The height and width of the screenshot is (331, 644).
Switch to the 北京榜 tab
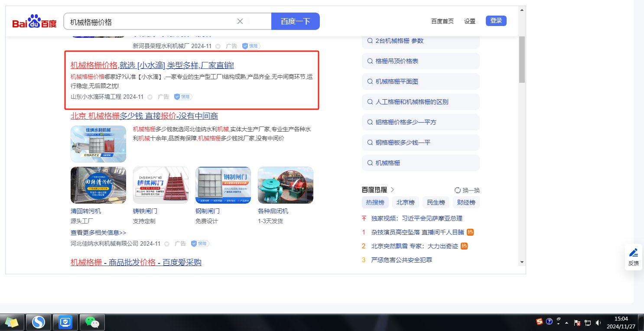click(x=406, y=202)
